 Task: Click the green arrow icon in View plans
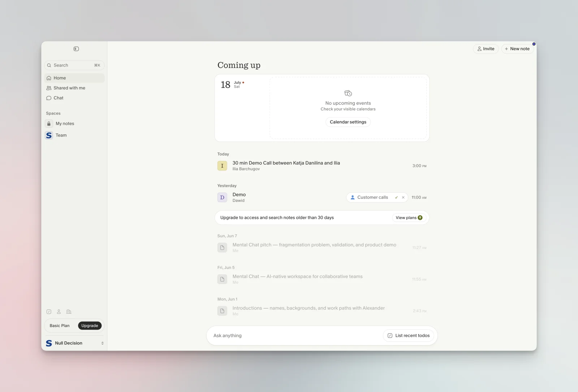tap(420, 218)
